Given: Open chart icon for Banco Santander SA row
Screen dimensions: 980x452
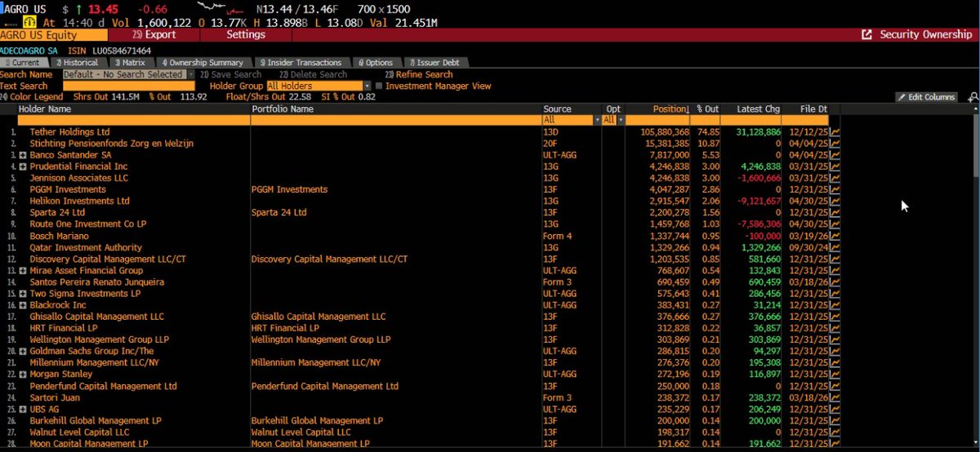Looking at the screenshot, I should [835, 154].
